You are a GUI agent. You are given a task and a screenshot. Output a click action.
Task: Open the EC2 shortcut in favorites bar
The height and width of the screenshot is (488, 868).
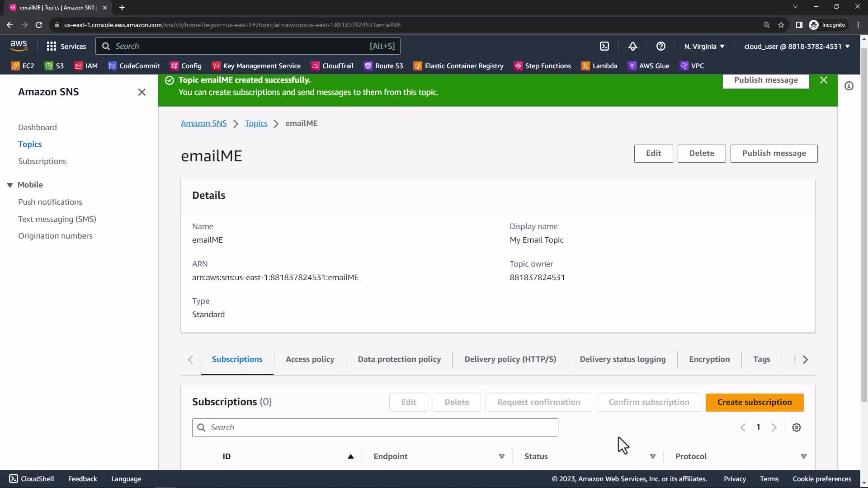tap(23, 66)
